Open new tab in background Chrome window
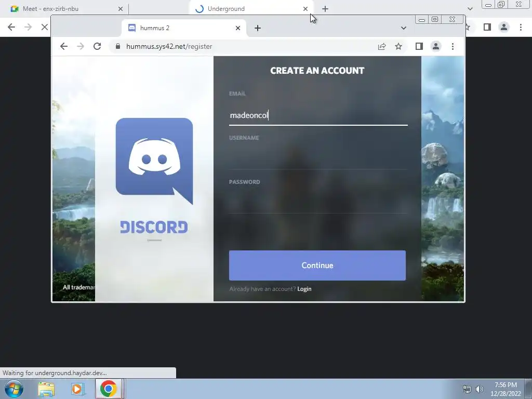Viewport: 532px width, 399px height. [x=325, y=9]
